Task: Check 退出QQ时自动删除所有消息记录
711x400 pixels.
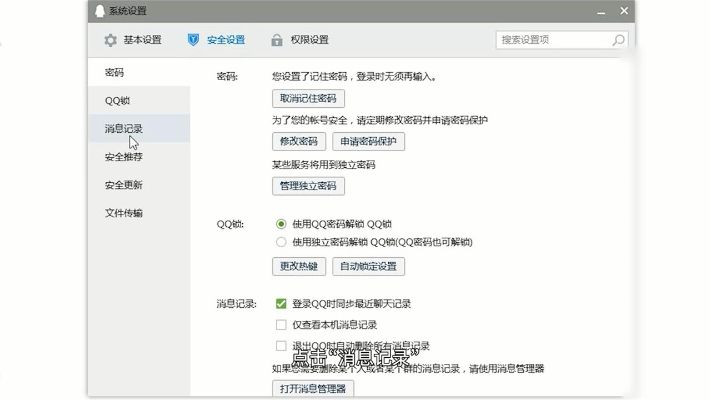Action: (281, 346)
